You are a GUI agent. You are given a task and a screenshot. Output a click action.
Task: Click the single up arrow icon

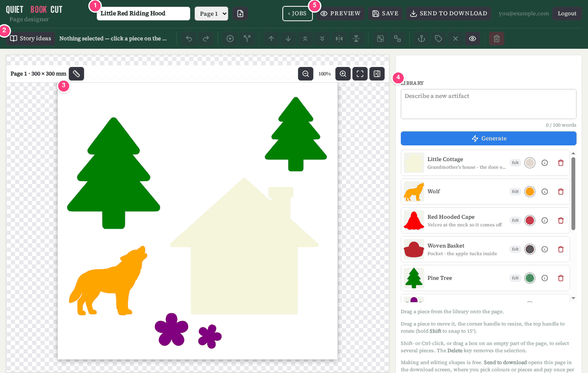coord(271,38)
